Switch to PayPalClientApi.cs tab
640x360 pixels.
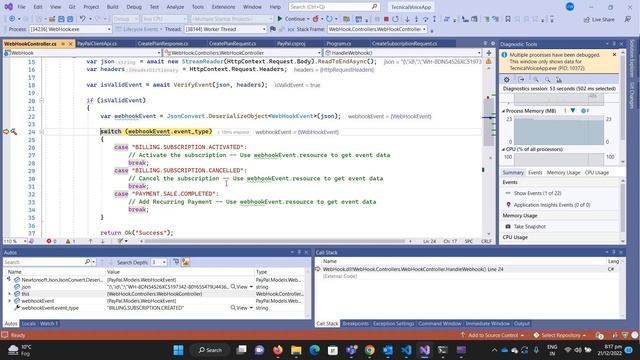click(97, 43)
